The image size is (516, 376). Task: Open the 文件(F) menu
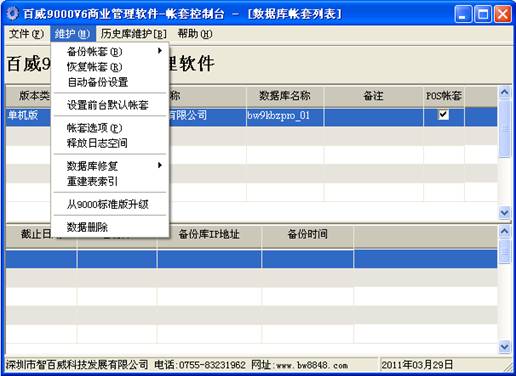pyautogui.click(x=26, y=34)
